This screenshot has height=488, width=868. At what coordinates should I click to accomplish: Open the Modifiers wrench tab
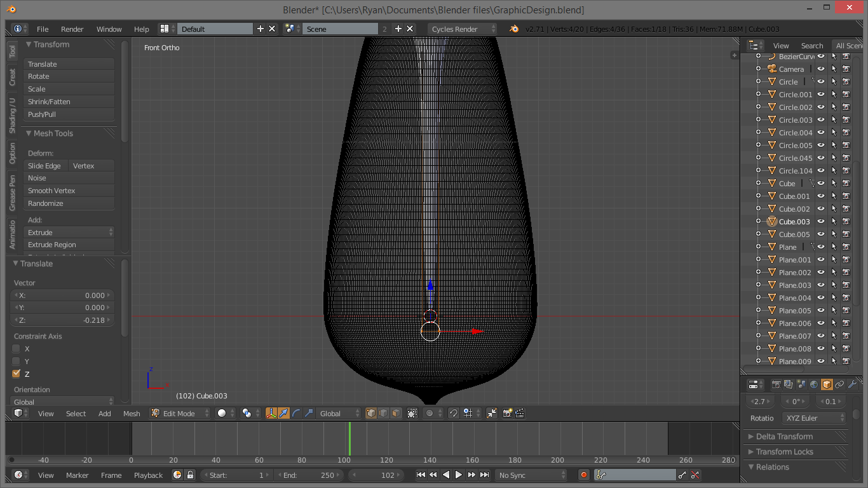852,384
